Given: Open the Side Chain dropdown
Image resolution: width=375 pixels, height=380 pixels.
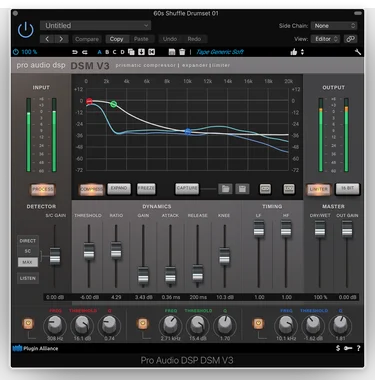Looking at the screenshot, I should coord(334,26).
